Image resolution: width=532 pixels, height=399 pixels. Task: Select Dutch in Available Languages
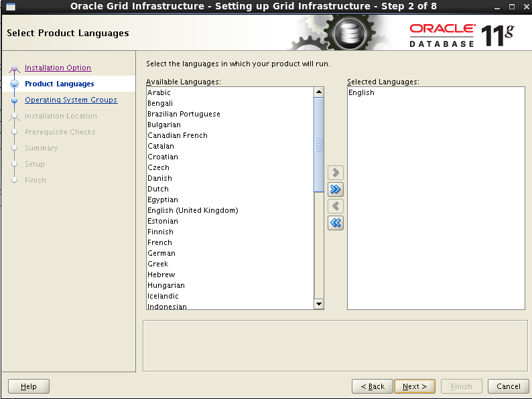pyautogui.click(x=230, y=189)
